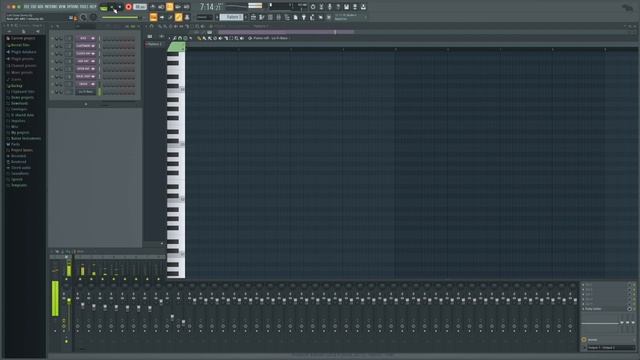Add a new channel with the plus button
Viewport: 640px width, 360px height.
pyautogui.click(x=86, y=104)
